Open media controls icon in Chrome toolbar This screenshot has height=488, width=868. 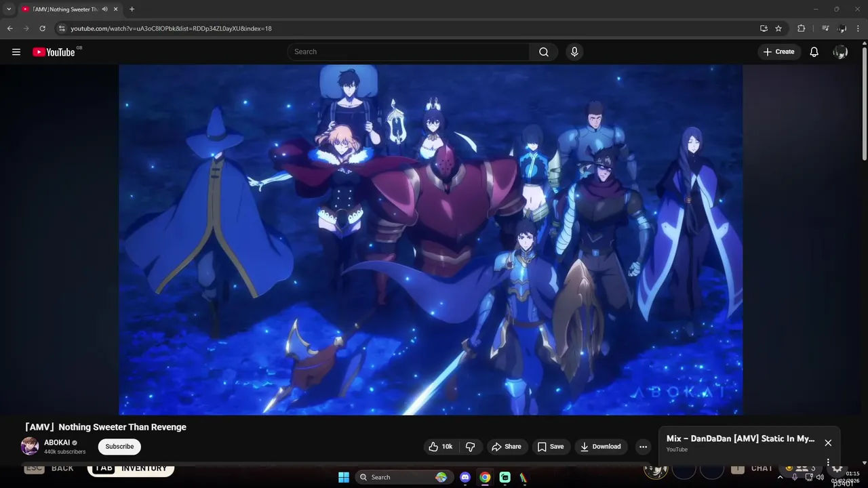coord(825,28)
